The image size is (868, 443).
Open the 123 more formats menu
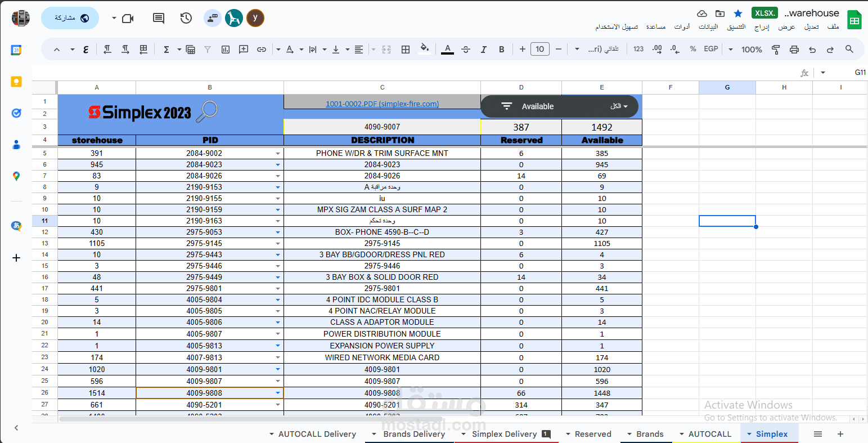coord(638,49)
